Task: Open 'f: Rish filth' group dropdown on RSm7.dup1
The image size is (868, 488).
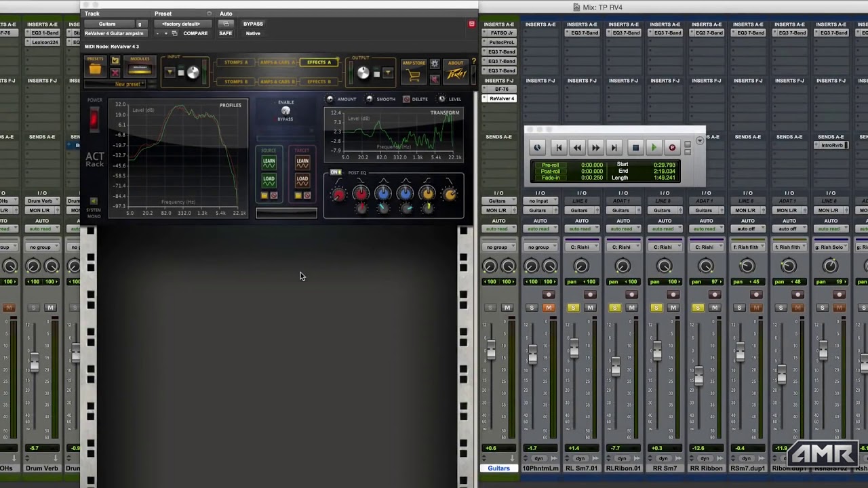Action: 747,247
